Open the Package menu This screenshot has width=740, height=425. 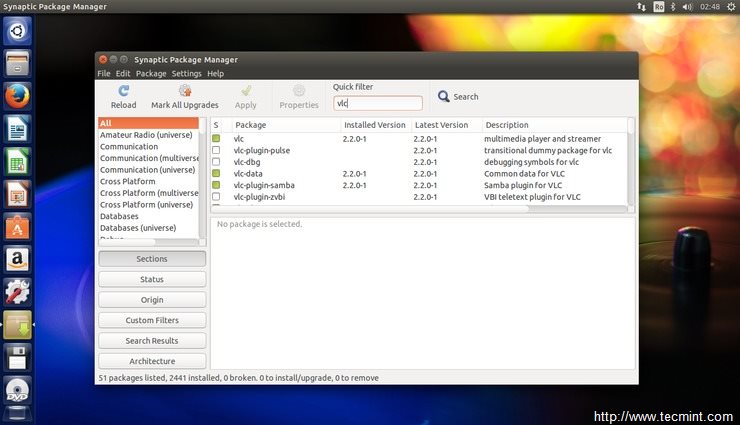click(x=151, y=74)
